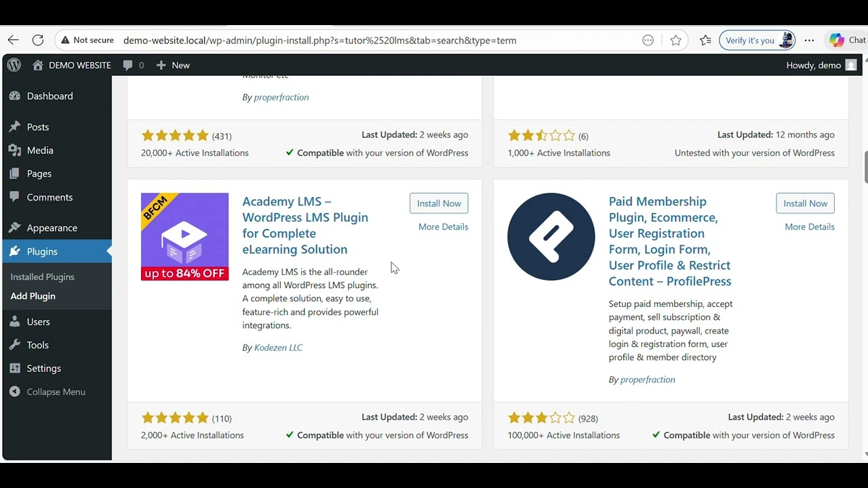The height and width of the screenshot is (488, 868).
Task: Click the Verify it's you profile button
Action: pyautogui.click(x=757, y=40)
